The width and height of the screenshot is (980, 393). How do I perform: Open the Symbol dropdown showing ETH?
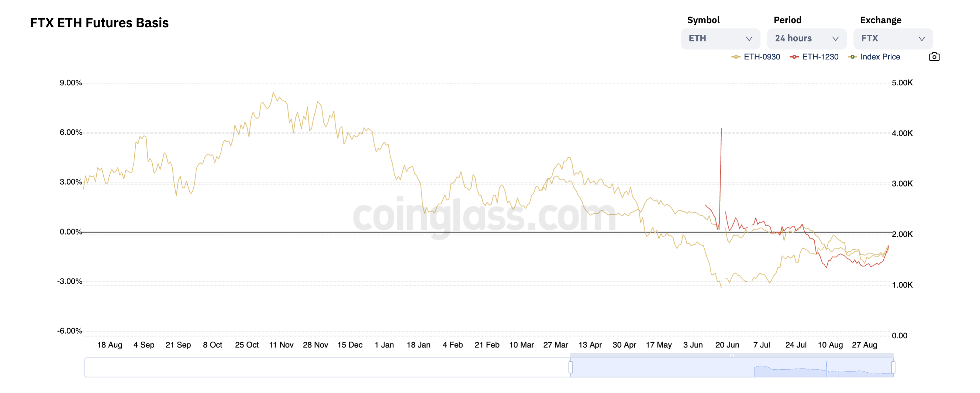point(720,39)
